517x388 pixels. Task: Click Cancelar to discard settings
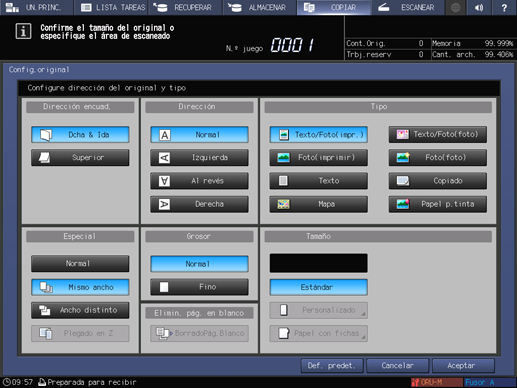point(398,366)
